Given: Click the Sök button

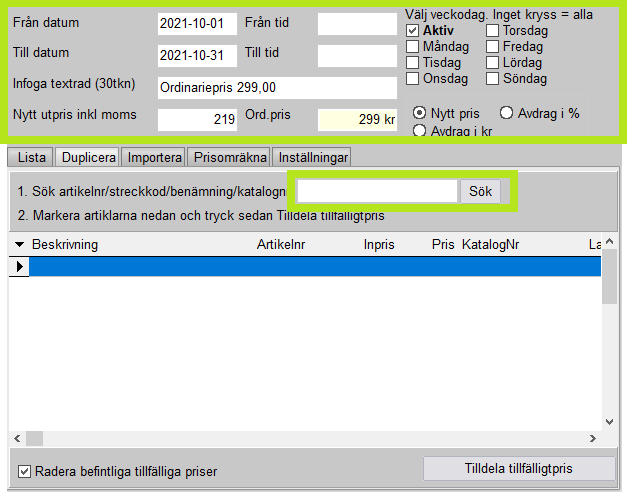Looking at the screenshot, I should coord(480,191).
